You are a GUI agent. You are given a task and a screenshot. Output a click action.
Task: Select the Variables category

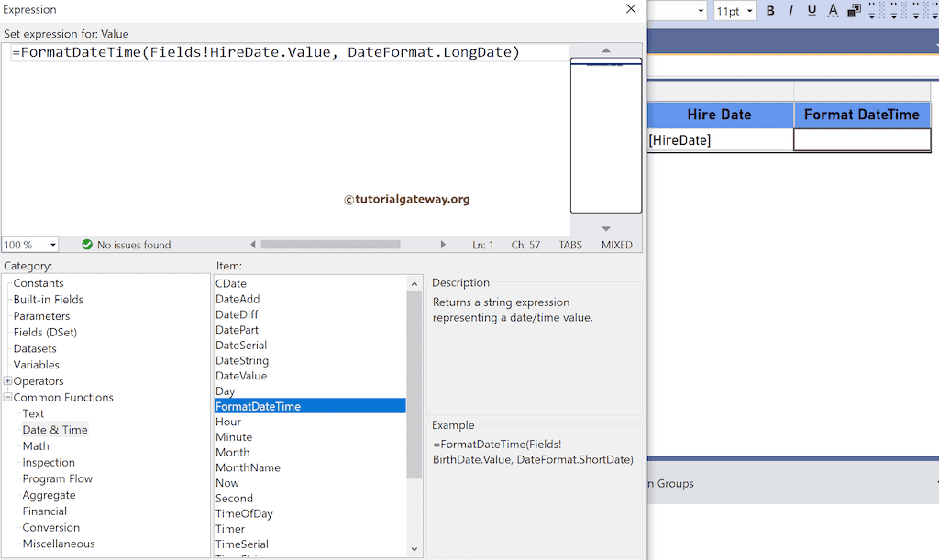(x=36, y=365)
